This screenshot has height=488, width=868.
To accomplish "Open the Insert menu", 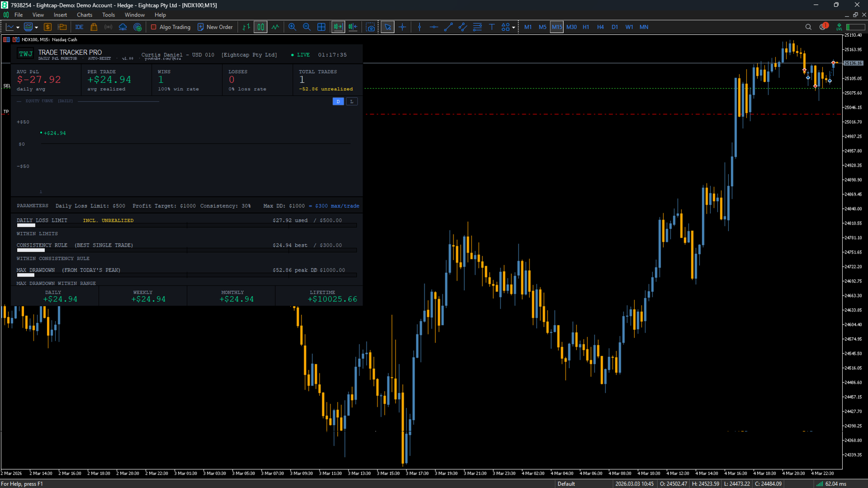I will (x=60, y=15).
